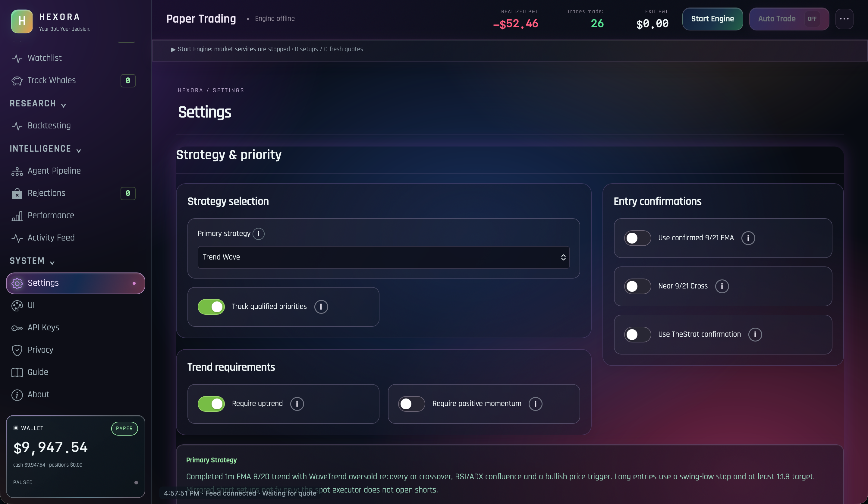This screenshot has height=504, width=868.
Task: Click the Trades made value 26
Action: (597, 24)
